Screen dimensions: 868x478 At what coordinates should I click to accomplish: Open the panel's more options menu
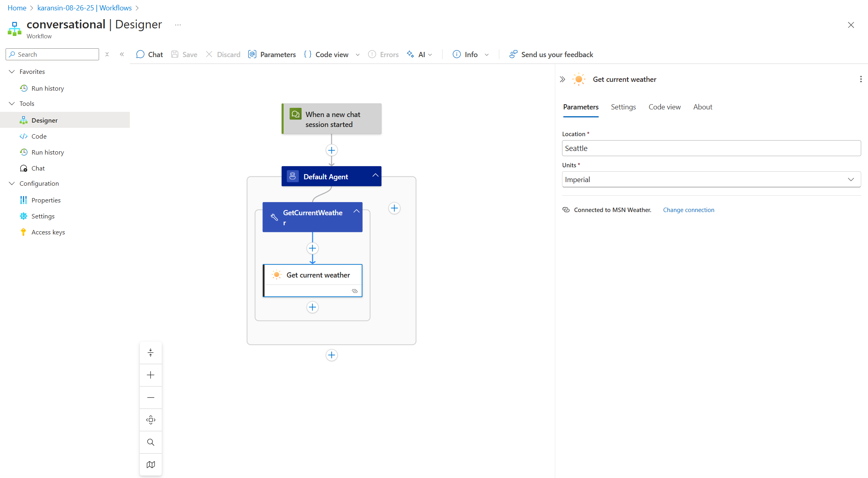click(860, 79)
